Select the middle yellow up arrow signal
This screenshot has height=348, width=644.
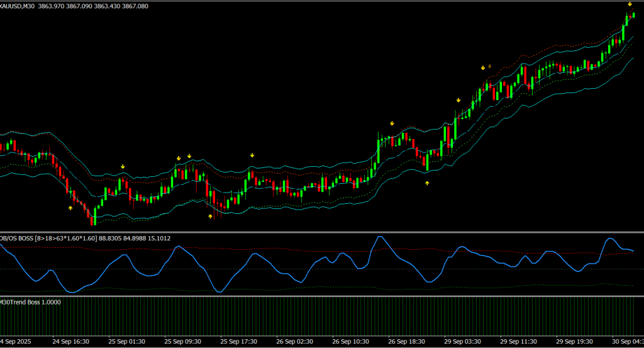click(210, 216)
